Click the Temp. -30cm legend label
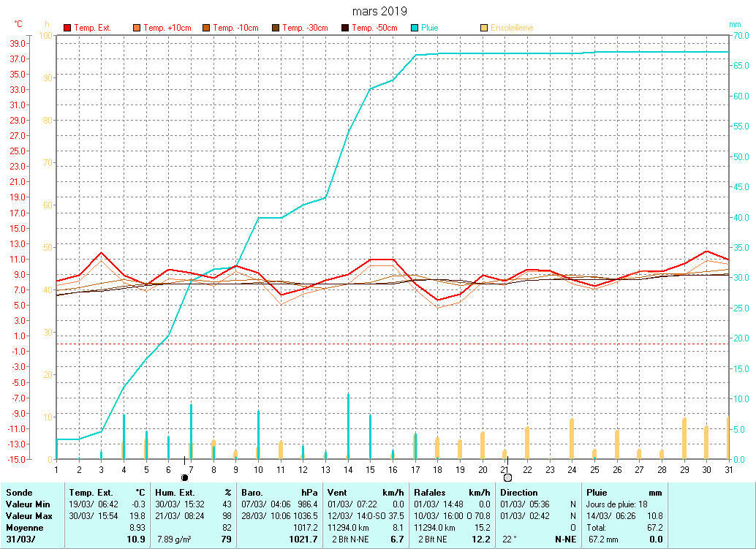This screenshot has width=756, height=549. coord(305,28)
